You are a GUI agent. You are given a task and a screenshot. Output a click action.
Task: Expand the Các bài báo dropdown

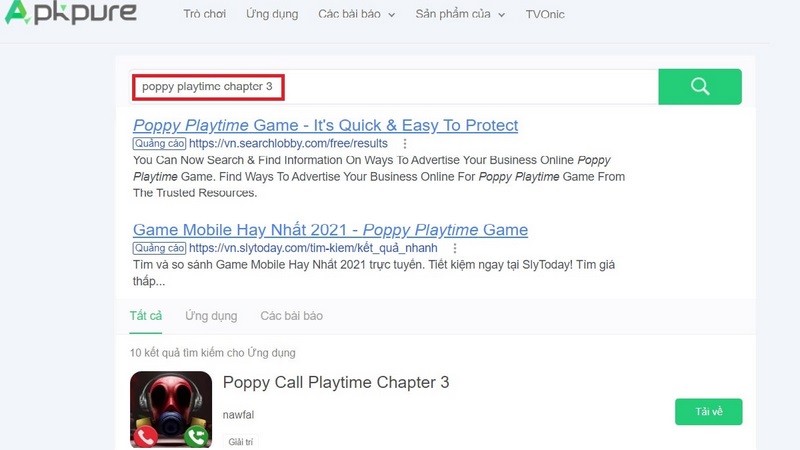click(357, 14)
